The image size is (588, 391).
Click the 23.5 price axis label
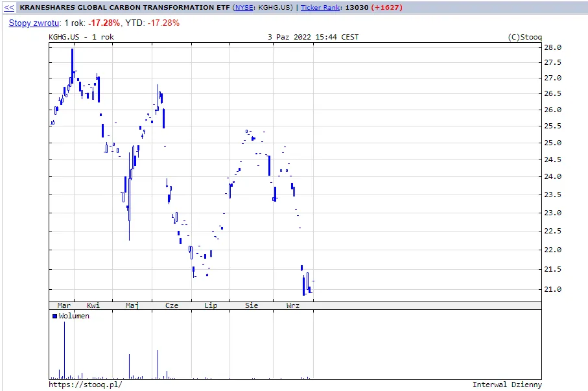(553, 195)
